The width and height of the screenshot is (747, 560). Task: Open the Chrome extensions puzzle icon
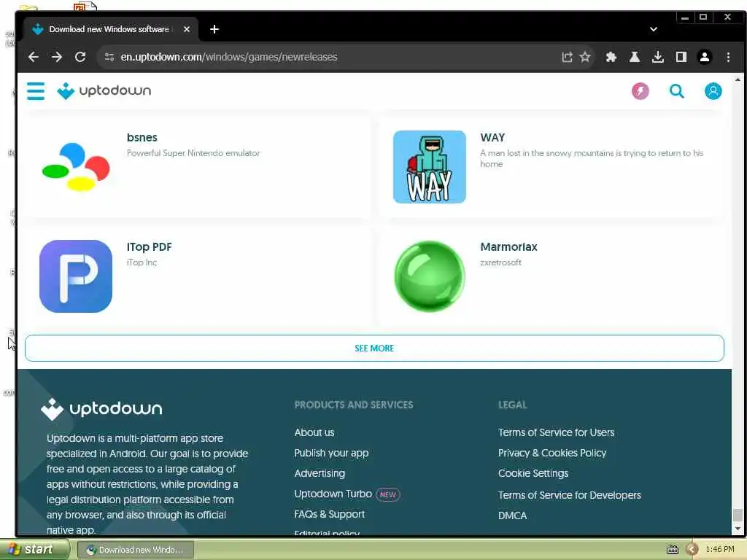coord(611,57)
